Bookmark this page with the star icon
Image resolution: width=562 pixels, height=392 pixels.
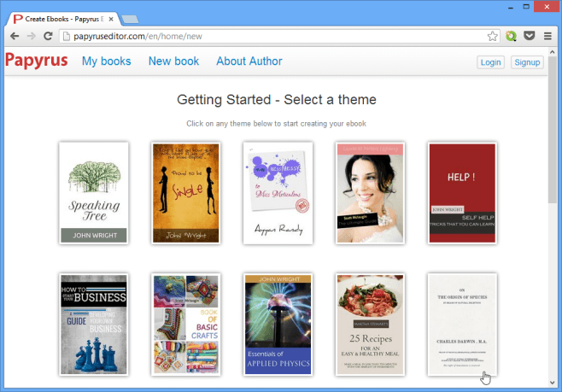(493, 36)
